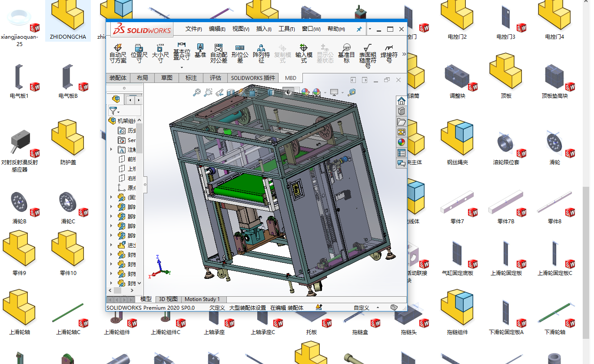This screenshot has width=594, height=364.
Task: Select the 拖链组件 file in Explorer
Action: 458,313
